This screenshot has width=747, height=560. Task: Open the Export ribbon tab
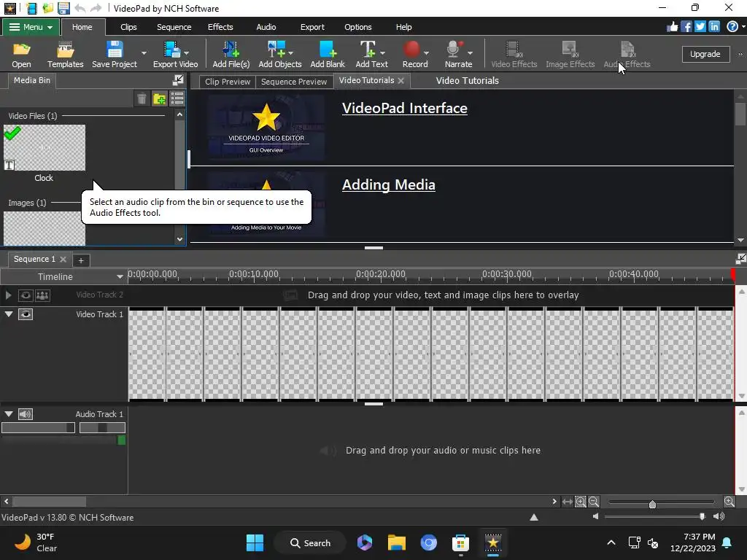coord(312,27)
